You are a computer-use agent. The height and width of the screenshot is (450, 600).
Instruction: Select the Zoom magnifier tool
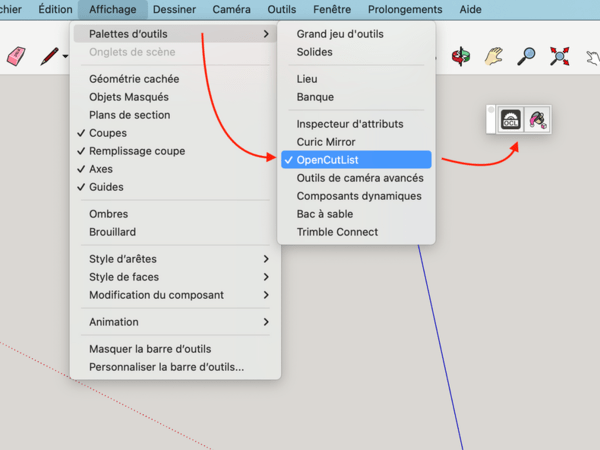[526, 57]
